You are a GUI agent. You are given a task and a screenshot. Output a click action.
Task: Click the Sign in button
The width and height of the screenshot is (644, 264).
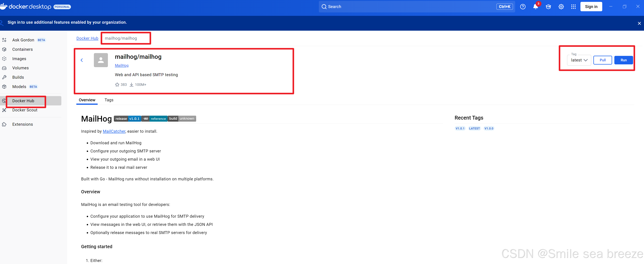pos(591,7)
